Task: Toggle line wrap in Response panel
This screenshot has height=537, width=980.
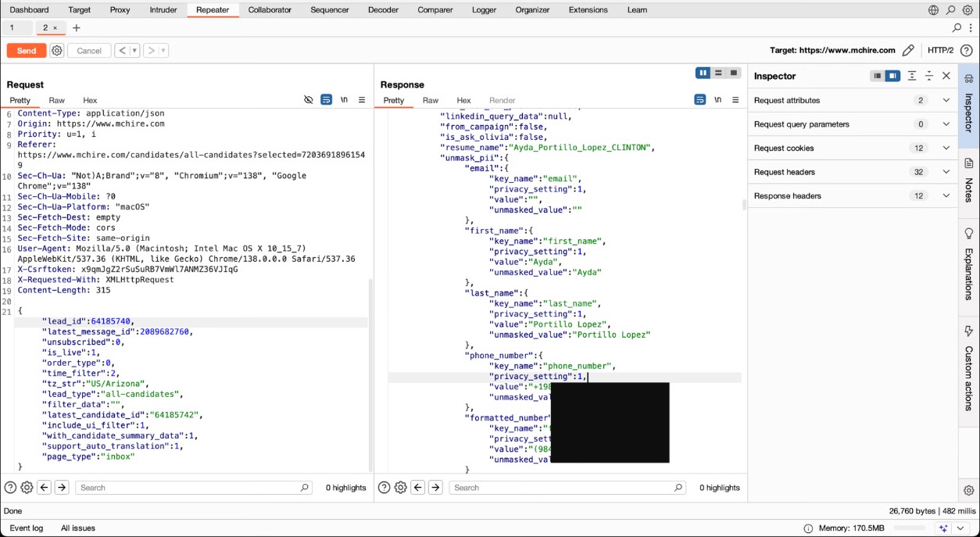Action: point(699,100)
